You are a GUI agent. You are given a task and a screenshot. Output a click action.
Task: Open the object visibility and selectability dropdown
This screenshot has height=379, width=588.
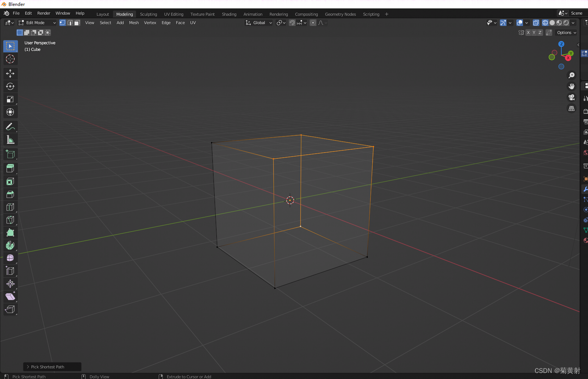click(491, 23)
